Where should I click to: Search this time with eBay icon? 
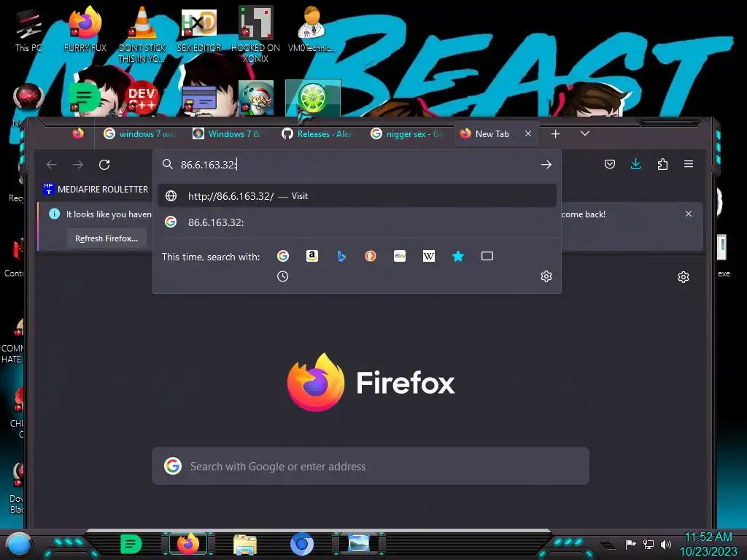(x=400, y=256)
